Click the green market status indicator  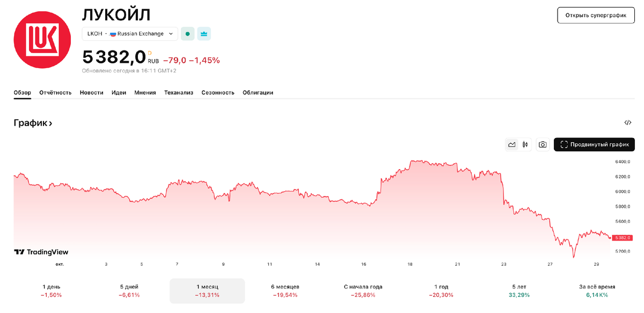188,33
